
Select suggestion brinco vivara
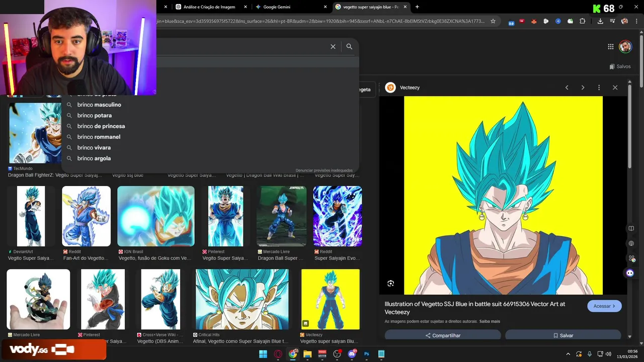[94, 147]
